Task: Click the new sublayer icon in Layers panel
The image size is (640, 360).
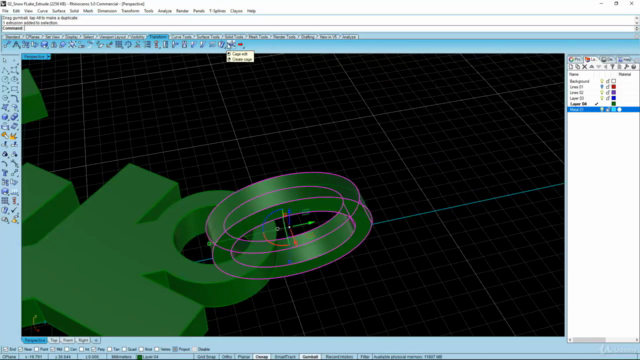Action: coord(578,67)
